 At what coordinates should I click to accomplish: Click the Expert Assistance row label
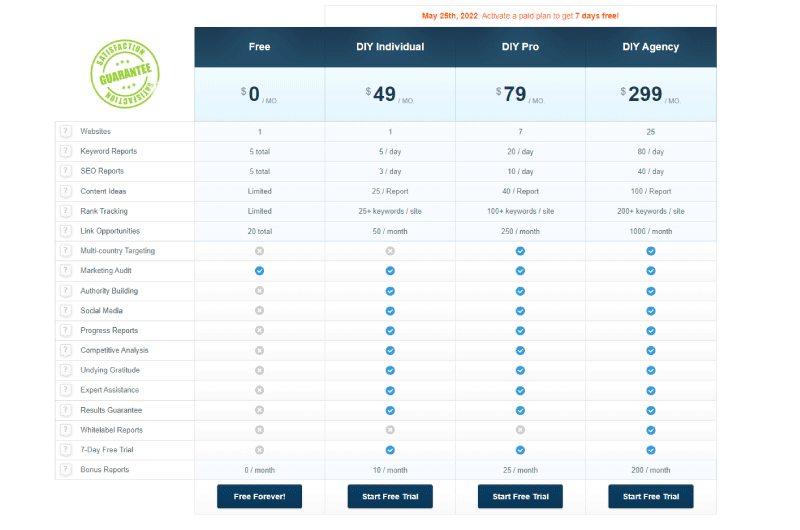pyautogui.click(x=110, y=390)
